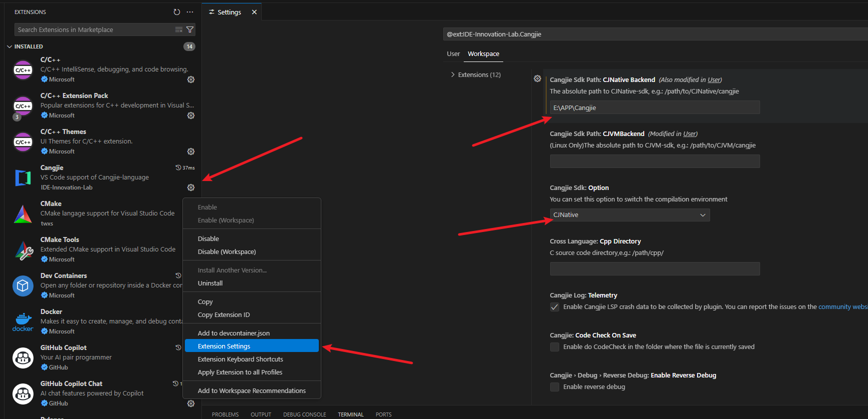Click the Cangjie extension manage gear
The width and height of the screenshot is (868, 419).
pos(191,187)
